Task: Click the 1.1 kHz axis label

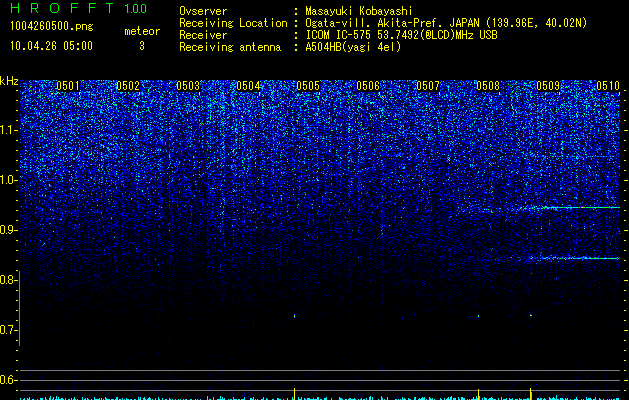Action: (x=7, y=130)
